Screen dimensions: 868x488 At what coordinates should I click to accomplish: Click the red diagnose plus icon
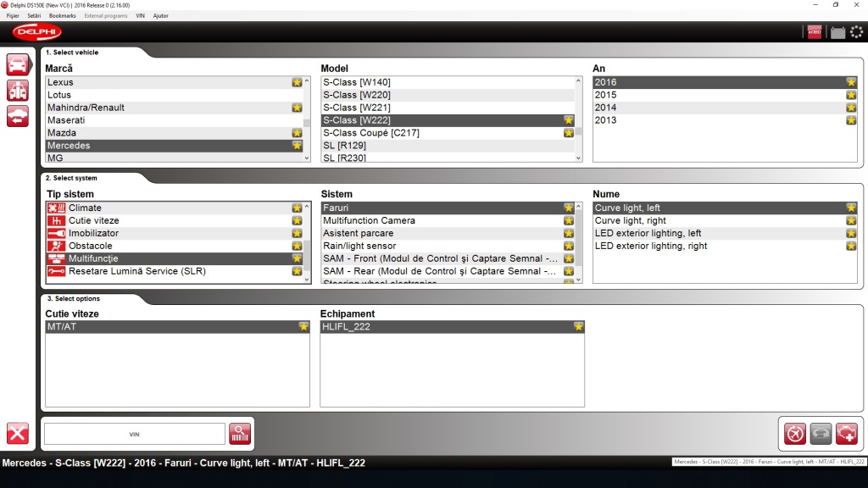(x=847, y=433)
